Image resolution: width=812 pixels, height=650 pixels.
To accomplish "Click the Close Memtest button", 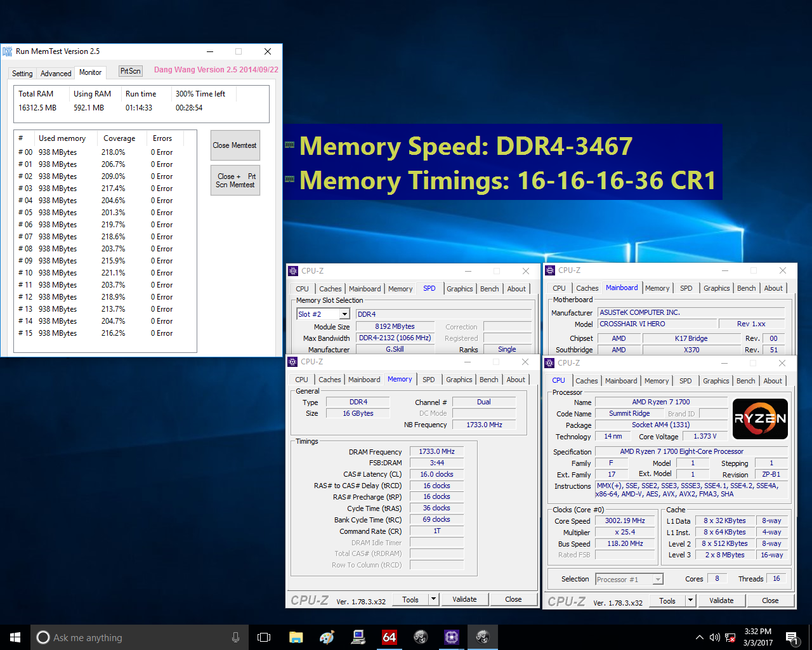I will point(235,145).
